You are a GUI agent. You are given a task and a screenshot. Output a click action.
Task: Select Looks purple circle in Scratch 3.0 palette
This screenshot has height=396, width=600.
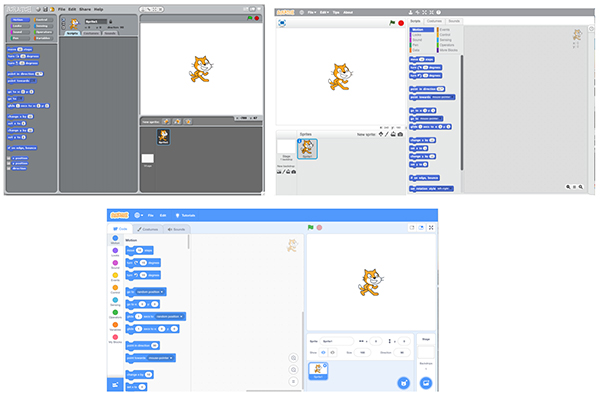coord(115,251)
